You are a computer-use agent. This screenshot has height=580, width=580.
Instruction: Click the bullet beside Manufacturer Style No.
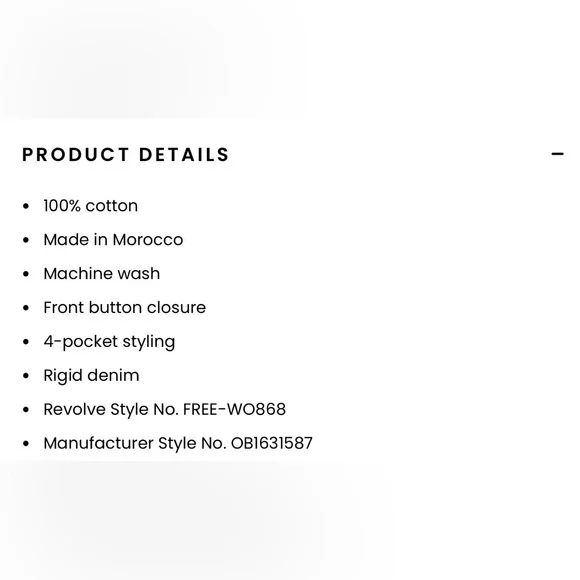click(26, 444)
